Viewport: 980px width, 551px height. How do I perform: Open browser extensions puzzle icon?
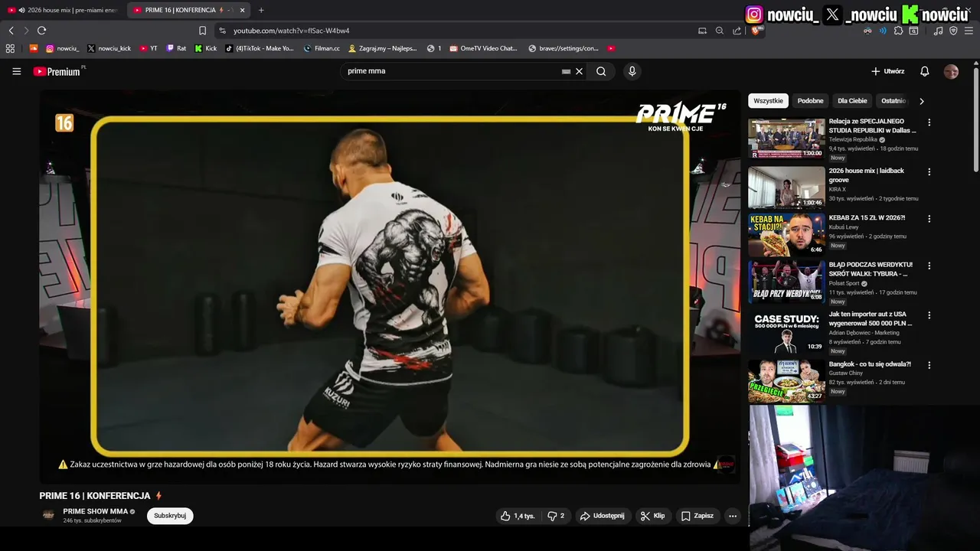(898, 31)
